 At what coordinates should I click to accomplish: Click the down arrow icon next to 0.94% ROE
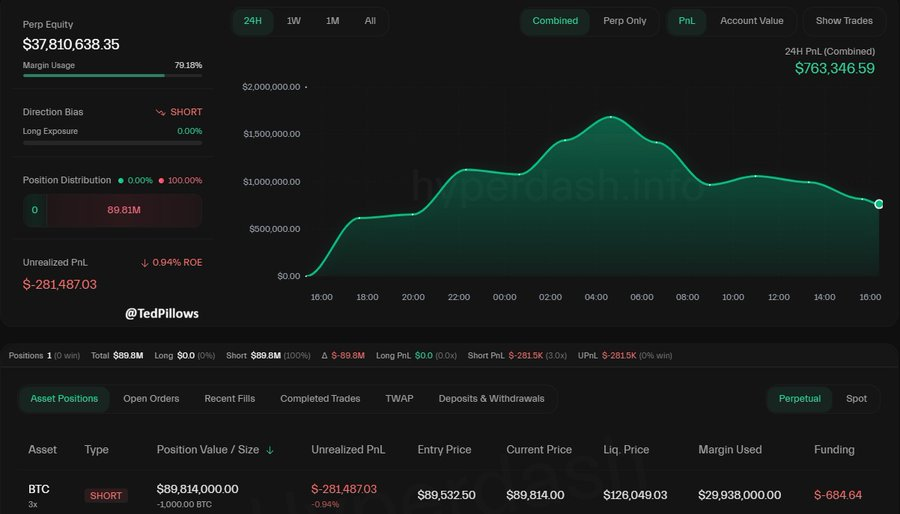coord(145,263)
